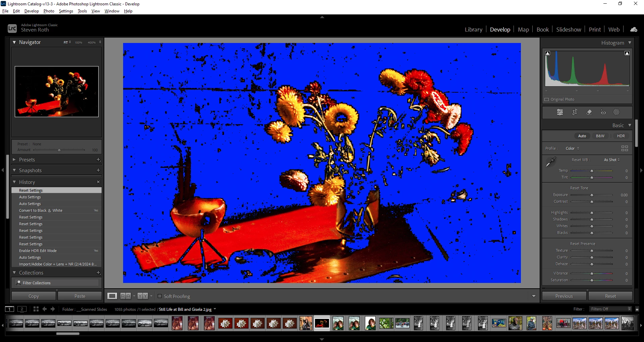
Task: Adjust the Exposure slider handle
Action: pyautogui.click(x=592, y=195)
